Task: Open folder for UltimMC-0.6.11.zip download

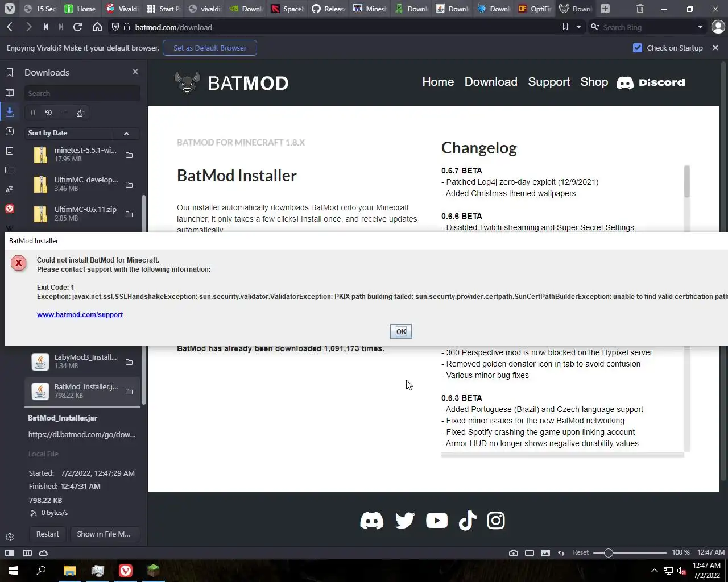Action: point(129,214)
